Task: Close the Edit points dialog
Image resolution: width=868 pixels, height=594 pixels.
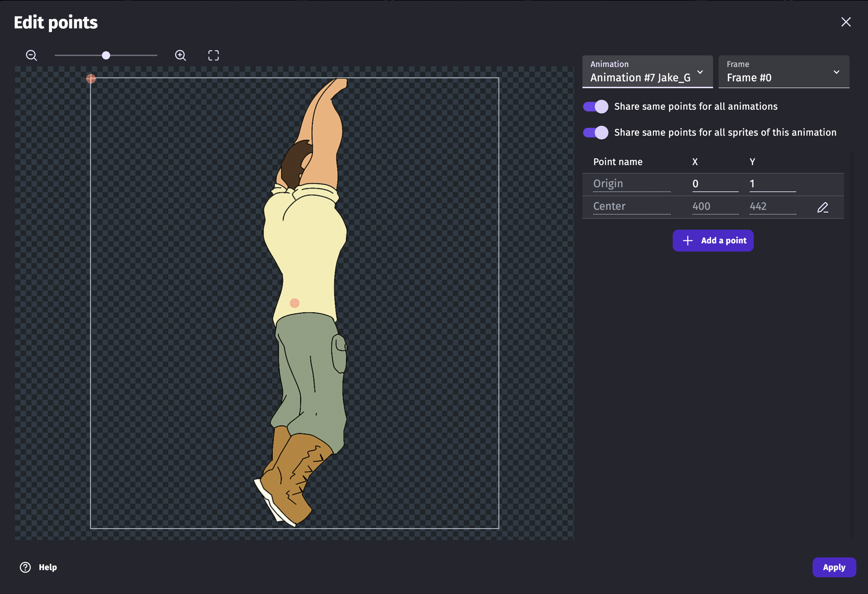Action: click(x=845, y=22)
